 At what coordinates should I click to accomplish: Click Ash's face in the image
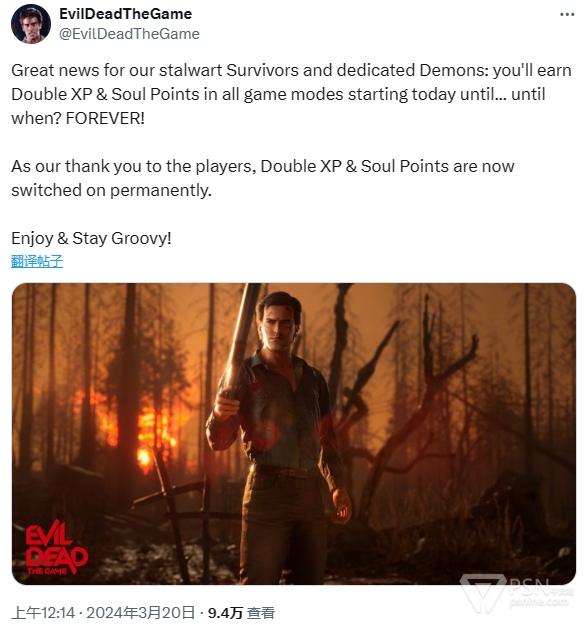278,323
